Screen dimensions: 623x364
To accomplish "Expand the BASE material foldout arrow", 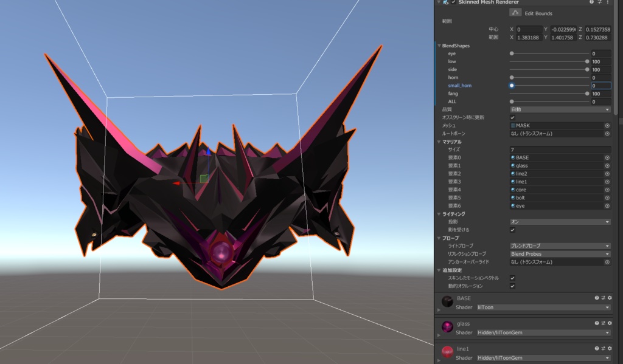I will (x=439, y=310).
